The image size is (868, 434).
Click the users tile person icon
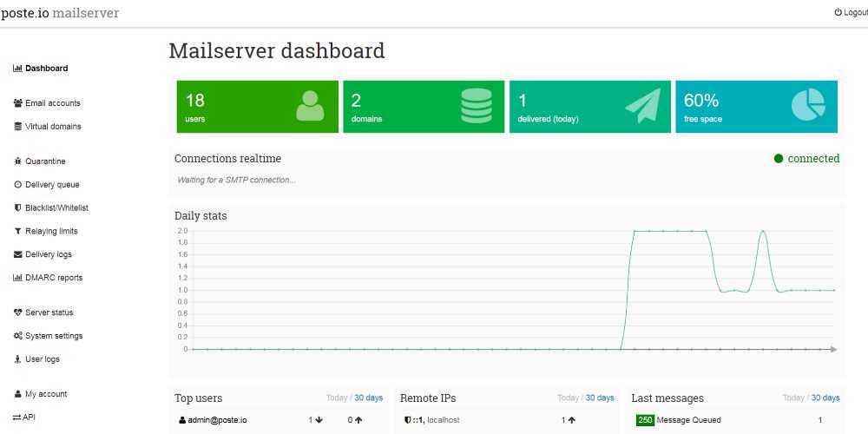tap(310, 106)
